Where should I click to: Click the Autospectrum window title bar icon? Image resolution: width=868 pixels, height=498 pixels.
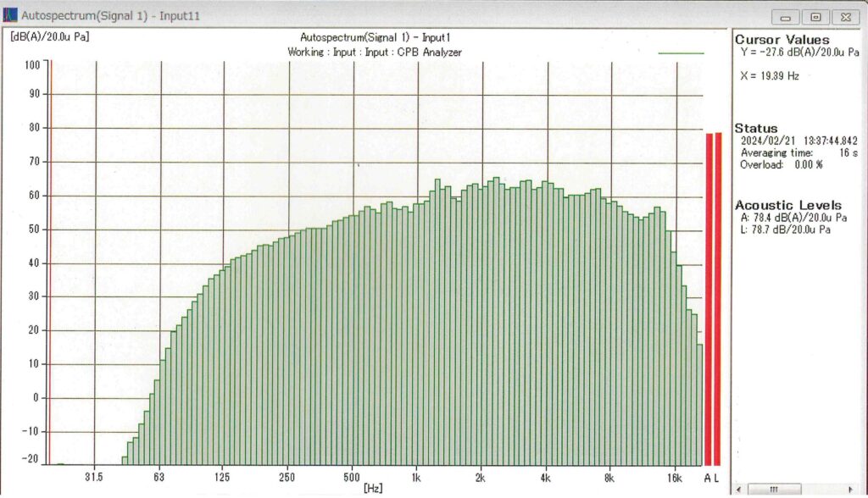coord(10,15)
